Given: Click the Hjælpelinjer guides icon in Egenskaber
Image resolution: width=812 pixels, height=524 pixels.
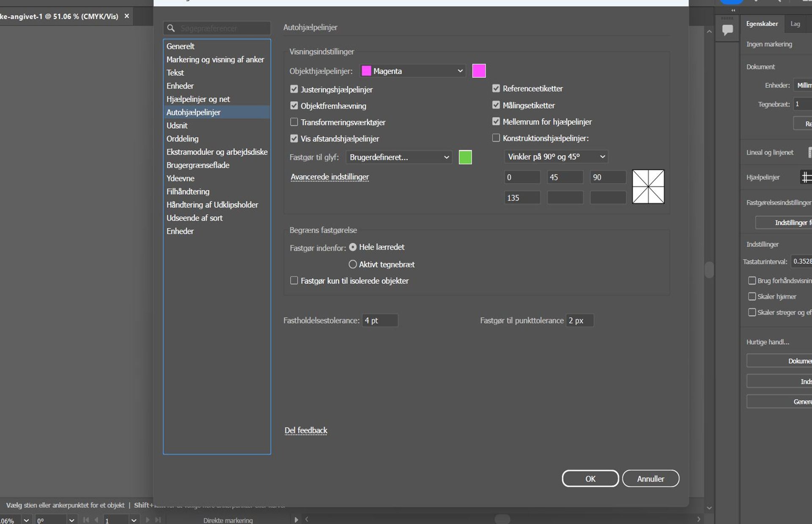Looking at the screenshot, I should coord(806,177).
